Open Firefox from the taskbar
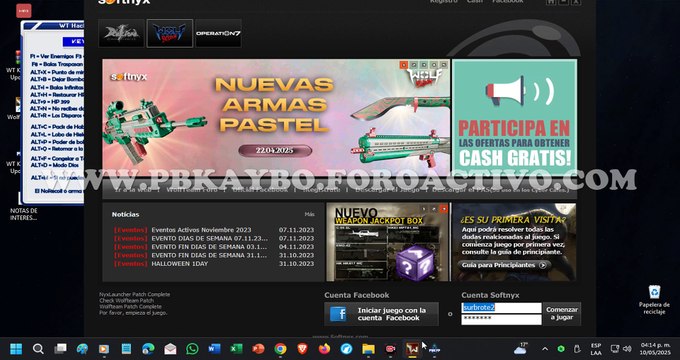The image size is (680, 360). (x=324, y=349)
